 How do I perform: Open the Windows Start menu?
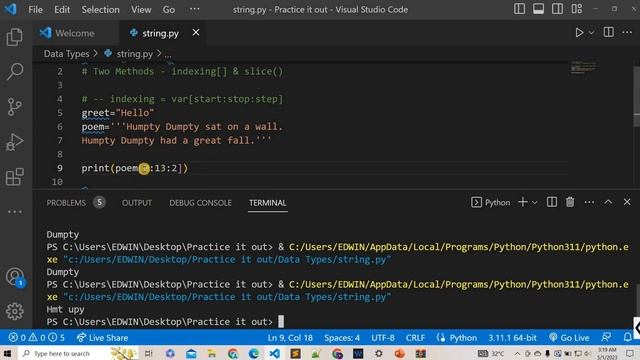tap(7, 353)
